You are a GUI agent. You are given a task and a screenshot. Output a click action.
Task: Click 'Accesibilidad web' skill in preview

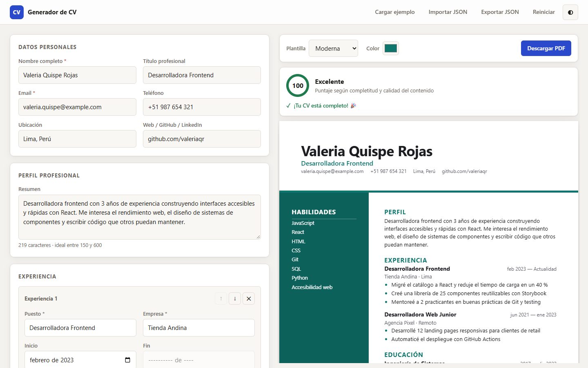(312, 287)
